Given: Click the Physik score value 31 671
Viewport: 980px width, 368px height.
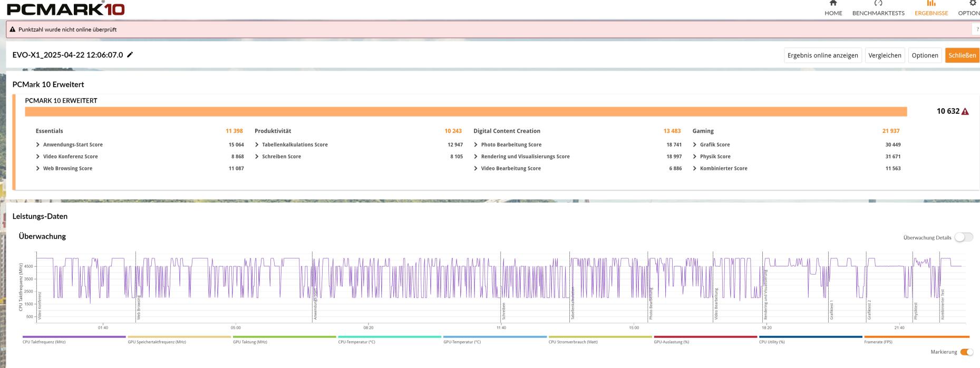Looking at the screenshot, I should [893, 157].
